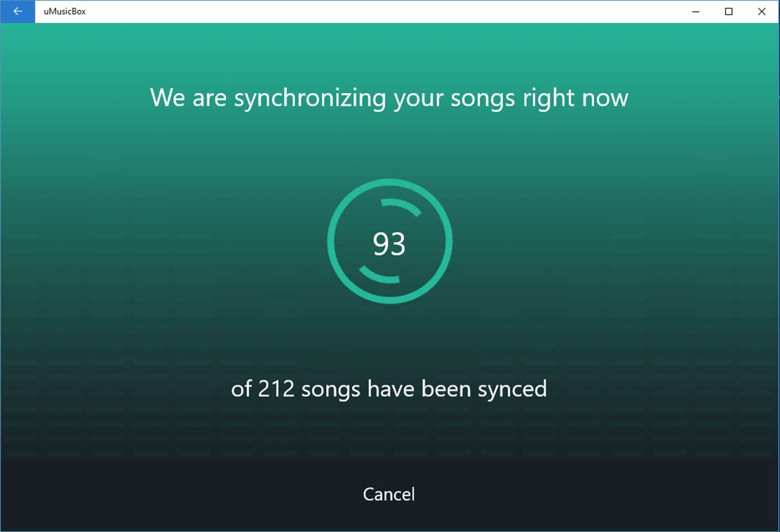The image size is (780, 532).
Task: Click the lower spinning arc inside the ring
Action: click(x=378, y=275)
